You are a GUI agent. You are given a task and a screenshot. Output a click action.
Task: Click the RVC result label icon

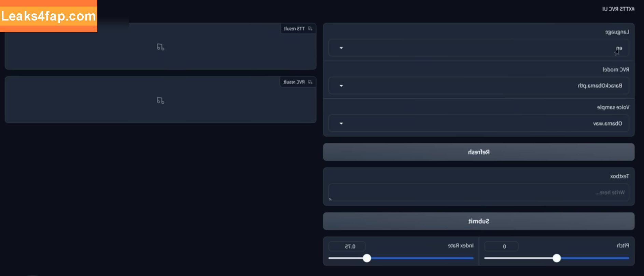[310, 82]
